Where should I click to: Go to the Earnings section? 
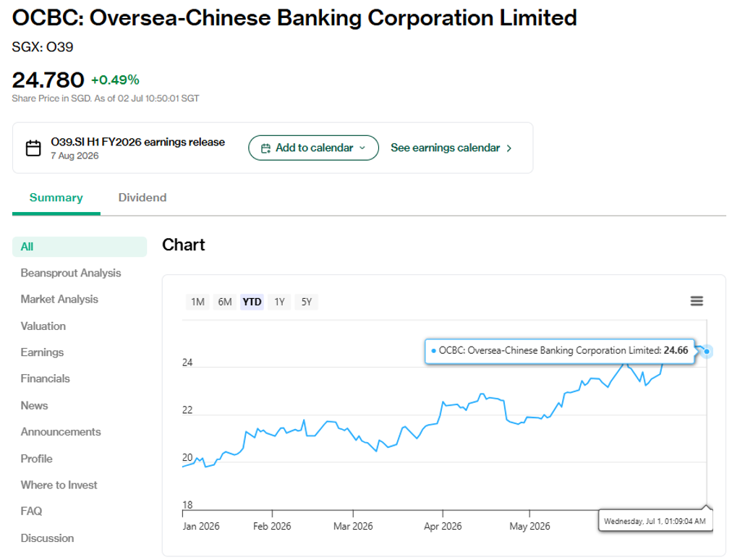point(42,352)
